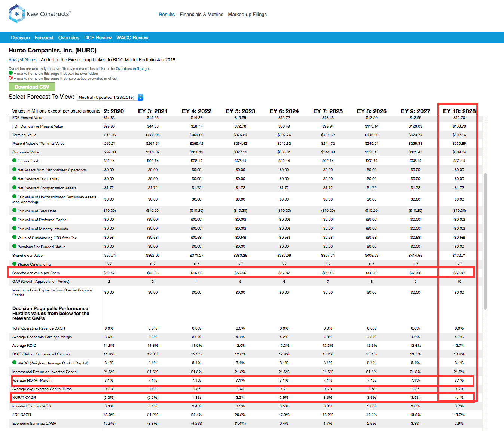
Task: Open Marked-up Filings tab
Action: pos(247,14)
